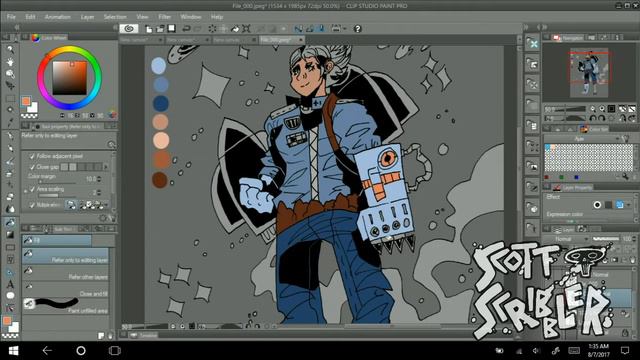Toggle the Close gap checkbox
The height and width of the screenshot is (360, 640).
click(x=32, y=167)
